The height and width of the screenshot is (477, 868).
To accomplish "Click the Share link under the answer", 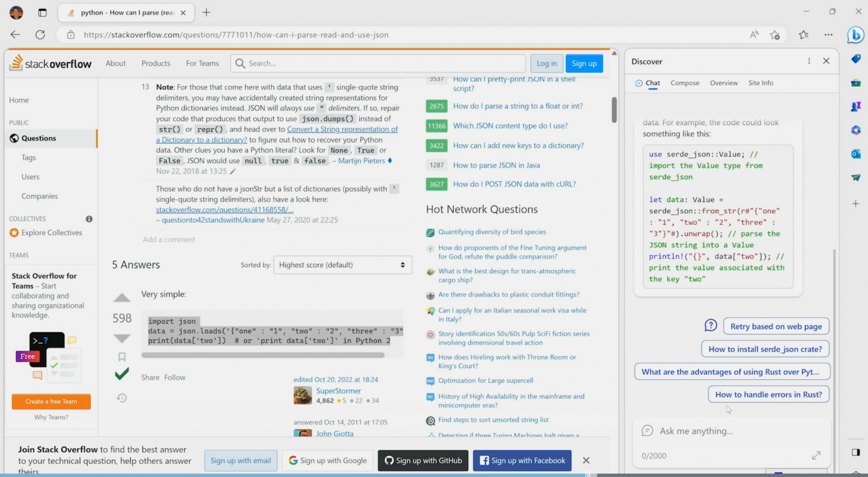I will pyautogui.click(x=150, y=377).
